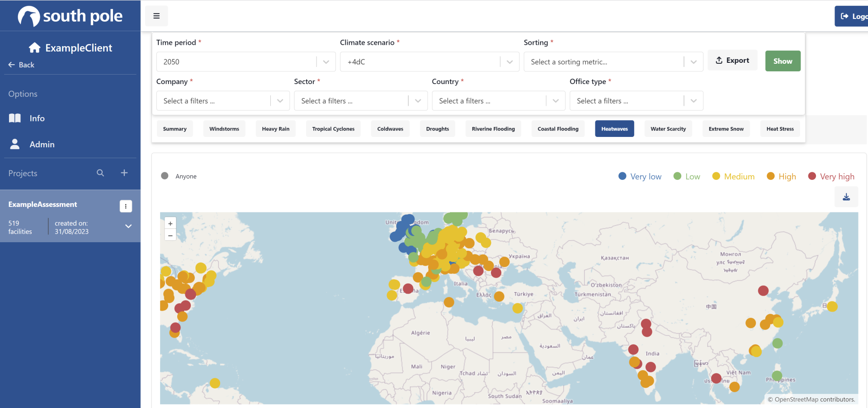This screenshot has height=408, width=868.
Task: Switch to the Droughts tab
Action: click(437, 129)
